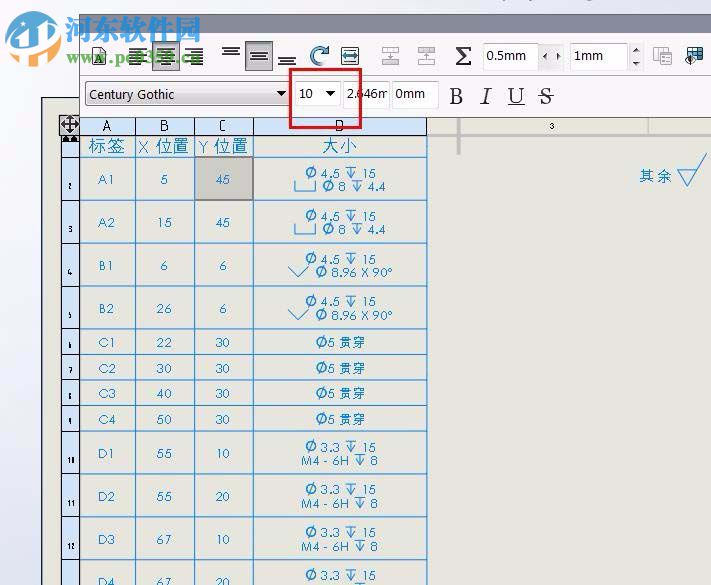This screenshot has width=711, height=585.
Task: Select the row 2 header of the table
Action: [x=70, y=179]
